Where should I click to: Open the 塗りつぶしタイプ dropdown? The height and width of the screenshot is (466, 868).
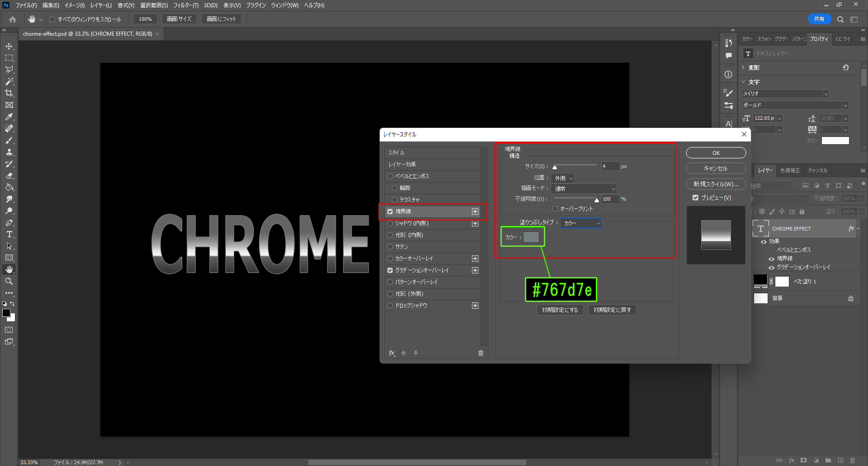(581, 223)
